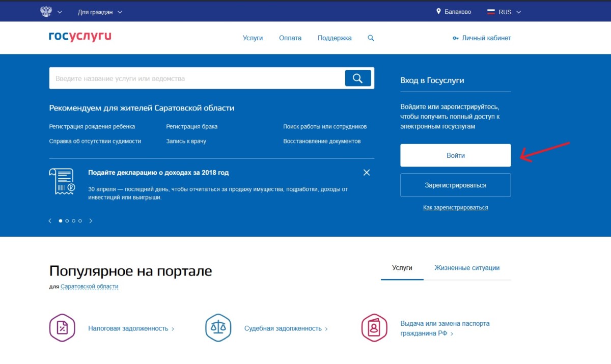
Task: Open the tax debt percent icon
Action: [62, 328]
